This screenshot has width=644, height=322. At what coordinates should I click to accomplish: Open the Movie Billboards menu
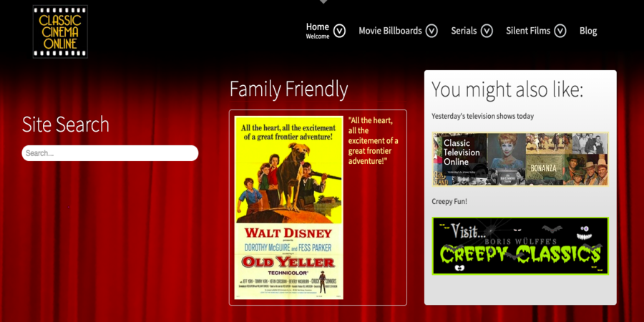point(390,31)
